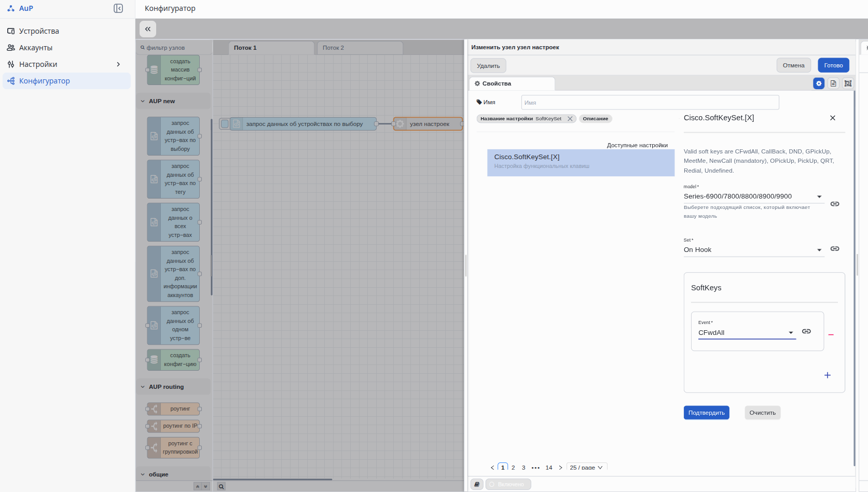Click the document icon on запрос данных о всех устр-вах node
This screenshot has width=868, height=492.
click(154, 222)
